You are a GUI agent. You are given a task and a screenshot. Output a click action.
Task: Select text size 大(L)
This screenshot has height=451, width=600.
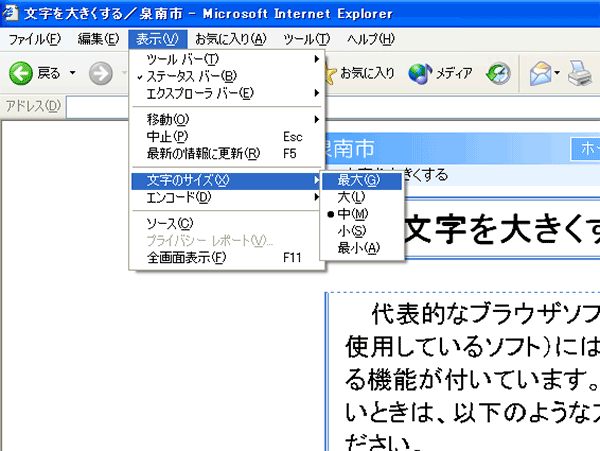pyautogui.click(x=362, y=197)
